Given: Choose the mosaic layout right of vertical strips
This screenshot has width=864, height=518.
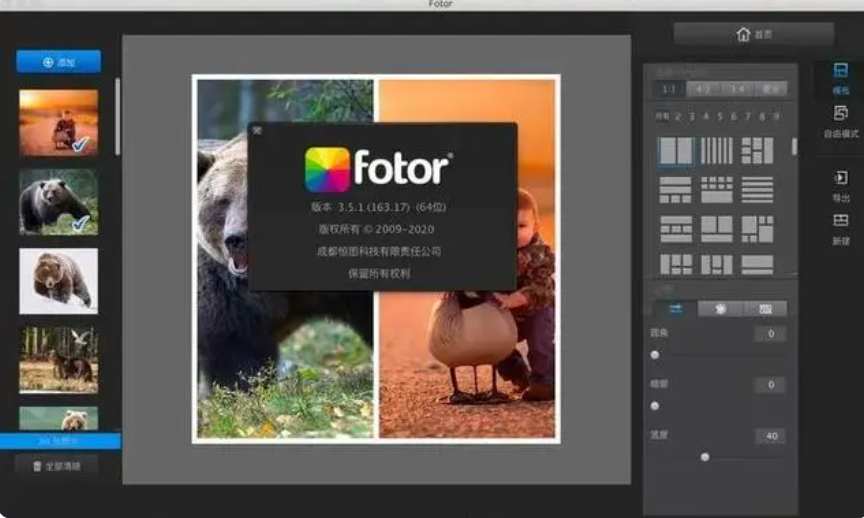Looking at the screenshot, I should 757,150.
